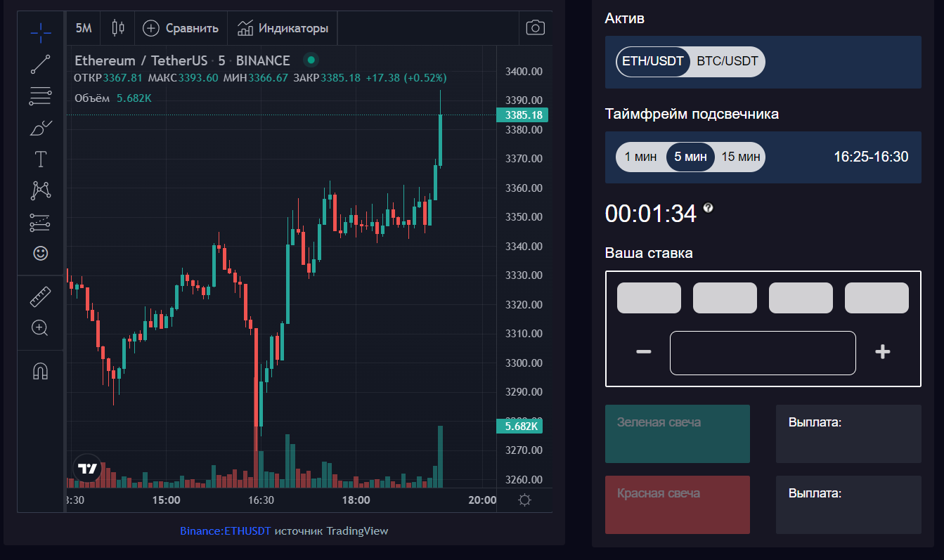944x560 pixels.
Task: Open the Fibonacci retracement tool
Action: pyautogui.click(x=41, y=96)
